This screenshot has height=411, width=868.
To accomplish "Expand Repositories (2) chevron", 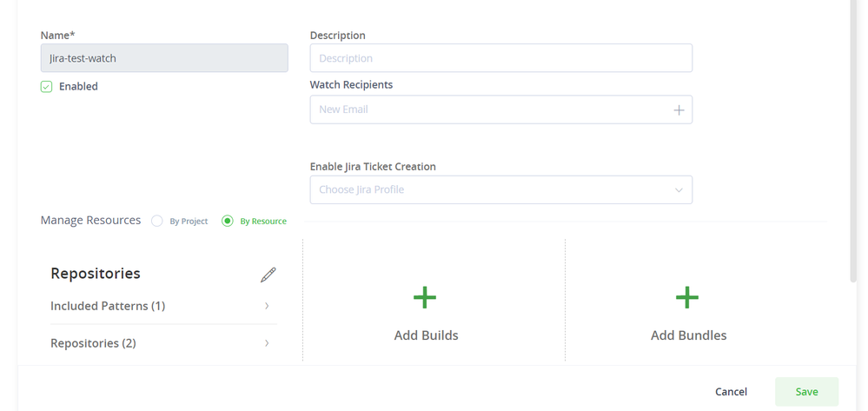I will (267, 343).
